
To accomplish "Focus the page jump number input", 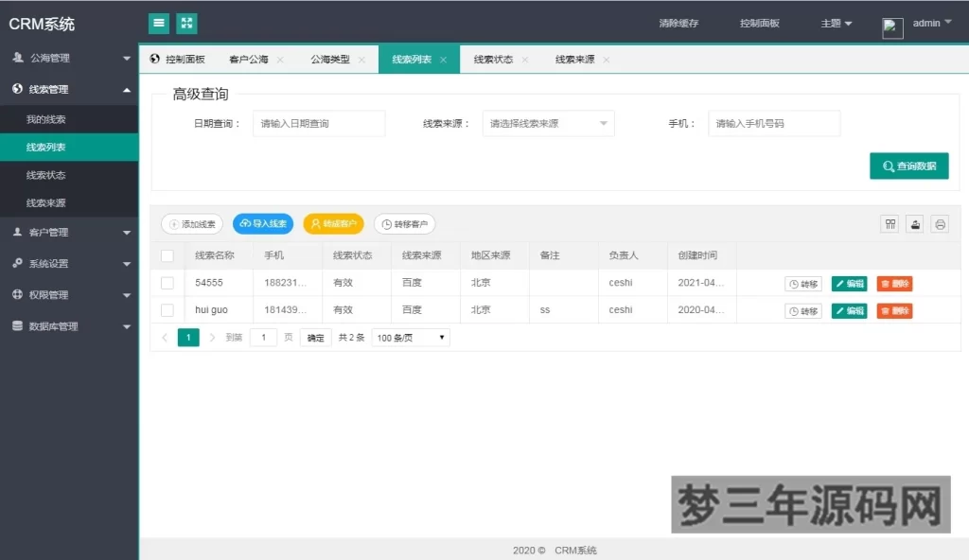I will click(263, 338).
